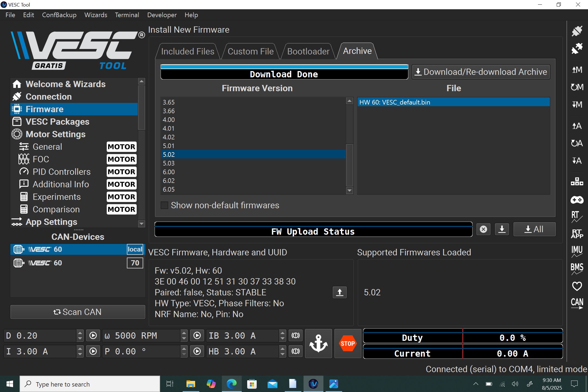Switch to the Bootloader tab
The height and width of the screenshot is (392, 588).
308,51
